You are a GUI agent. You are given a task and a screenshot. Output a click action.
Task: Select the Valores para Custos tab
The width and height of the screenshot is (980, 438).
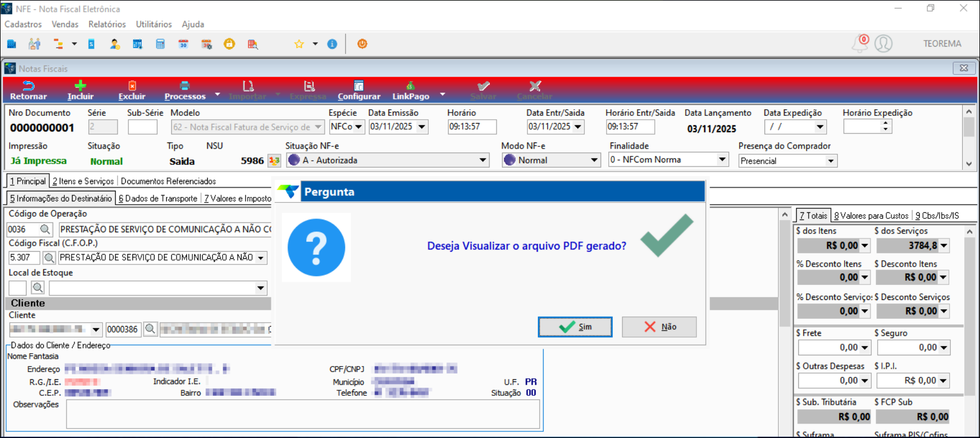[871, 216]
